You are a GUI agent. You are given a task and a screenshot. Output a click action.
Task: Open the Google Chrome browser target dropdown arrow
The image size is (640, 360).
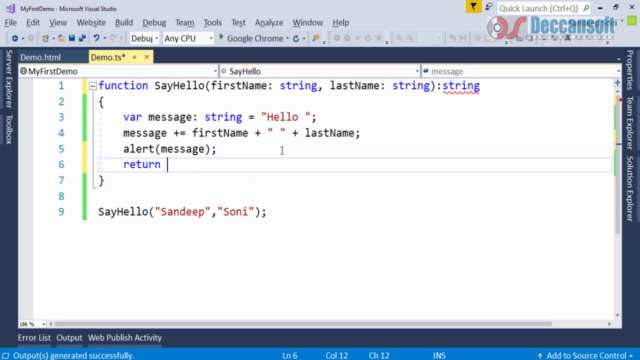[287, 38]
